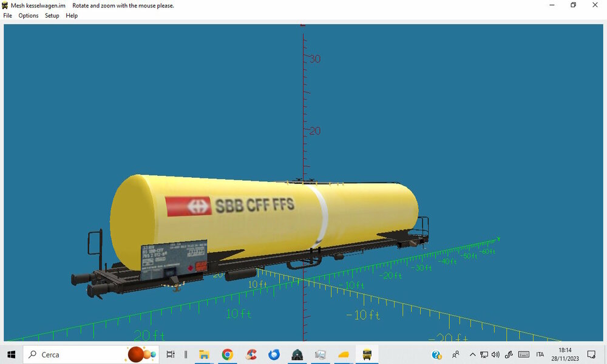
Task: Minimize the Mesh kesselwagen.im window
Action: point(552,5)
